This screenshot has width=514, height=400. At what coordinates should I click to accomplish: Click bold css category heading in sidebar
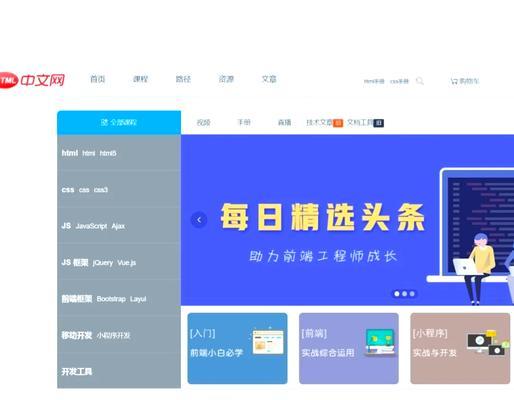pyautogui.click(x=68, y=190)
